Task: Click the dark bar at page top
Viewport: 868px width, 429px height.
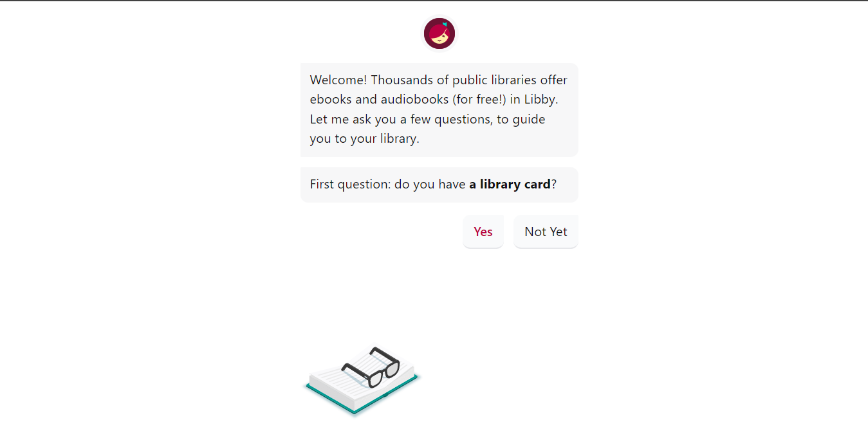Action: coord(434,1)
